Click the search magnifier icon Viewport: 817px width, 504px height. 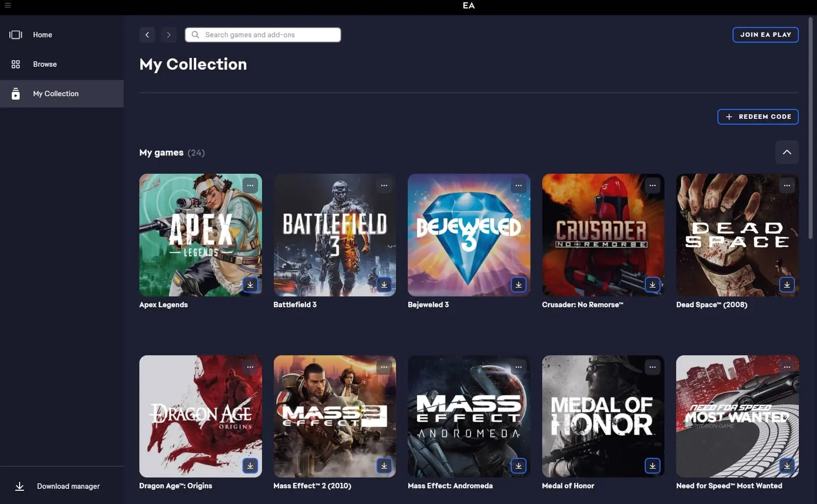(x=195, y=35)
